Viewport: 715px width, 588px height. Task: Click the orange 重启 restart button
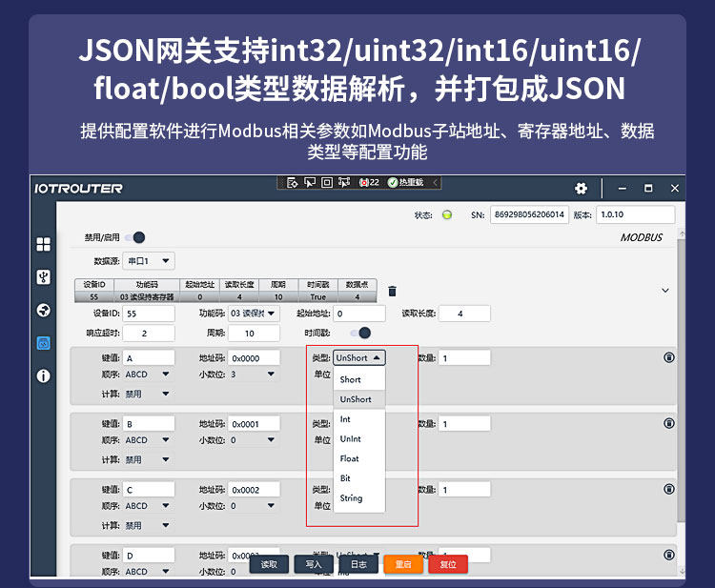pyautogui.click(x=403, y=564)
